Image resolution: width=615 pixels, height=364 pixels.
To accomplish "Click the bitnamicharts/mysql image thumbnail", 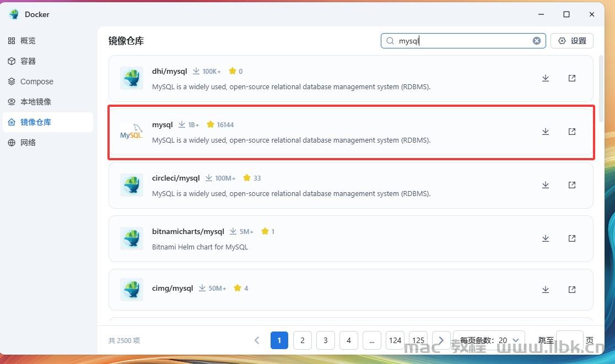I will coord(131,238).
